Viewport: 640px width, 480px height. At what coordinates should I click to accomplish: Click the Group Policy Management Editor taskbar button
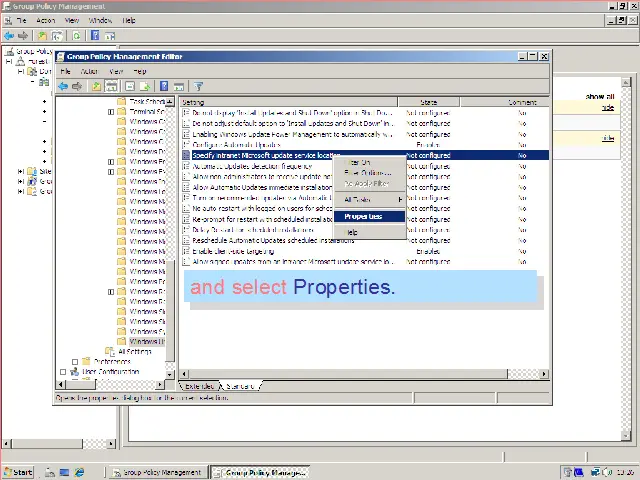pyautogui.click(x=260, y=472)
